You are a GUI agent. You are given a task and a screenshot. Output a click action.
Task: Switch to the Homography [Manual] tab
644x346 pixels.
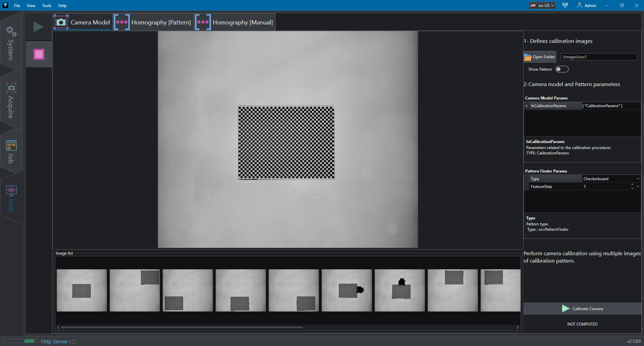coord(235,22)
